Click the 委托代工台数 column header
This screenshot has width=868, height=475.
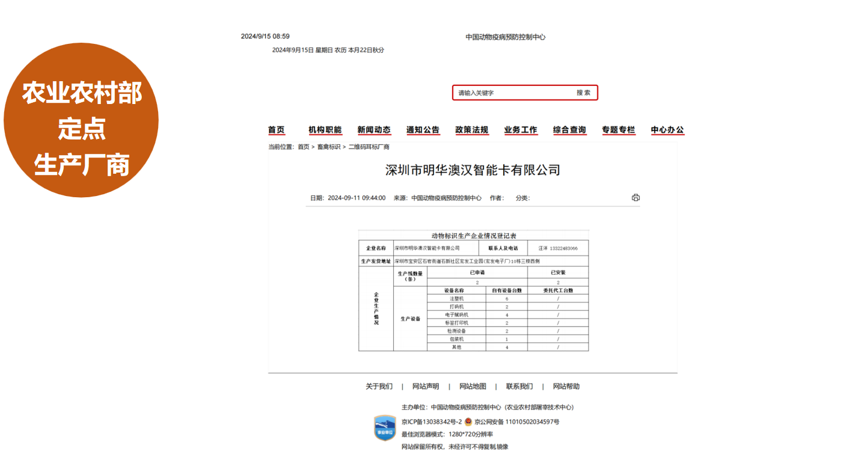pos(558,290)
